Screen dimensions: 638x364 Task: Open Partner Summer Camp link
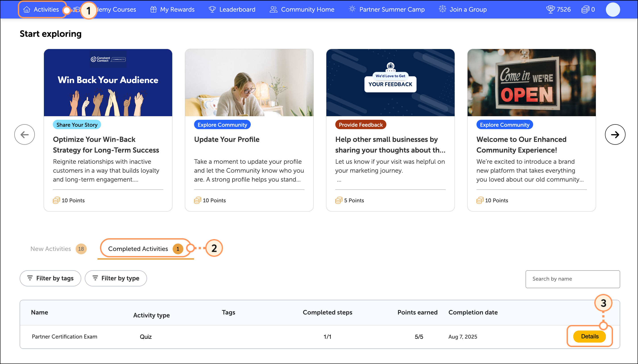click(387, 10)
